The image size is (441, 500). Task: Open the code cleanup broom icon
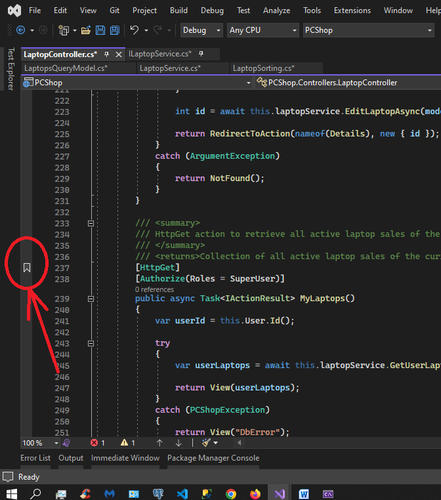tap(206, 443)
